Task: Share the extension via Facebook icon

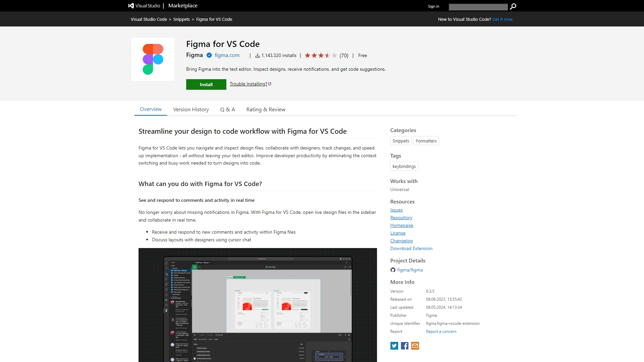Action: click(405, 346)
